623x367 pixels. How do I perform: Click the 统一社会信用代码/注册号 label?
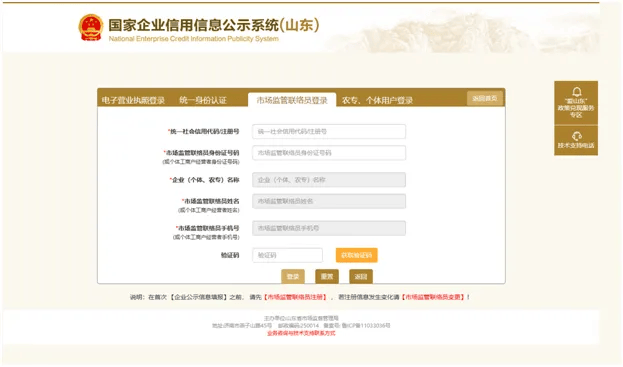point(205,131)
